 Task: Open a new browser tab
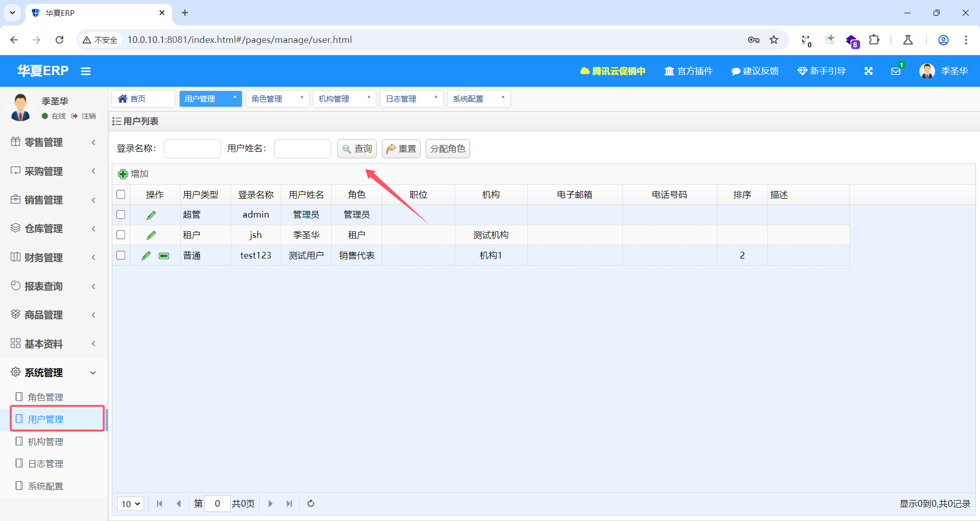(185, 13)
